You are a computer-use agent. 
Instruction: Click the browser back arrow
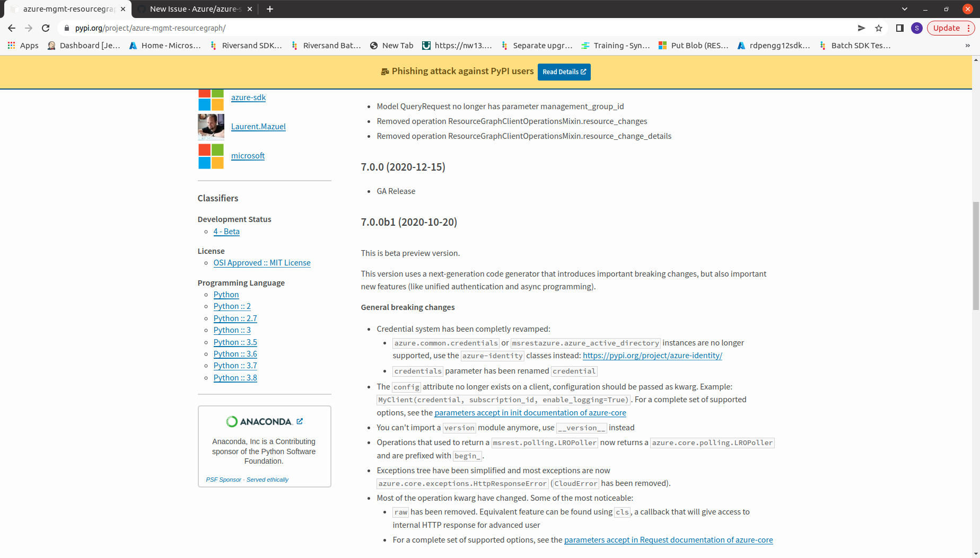[11, 28]
